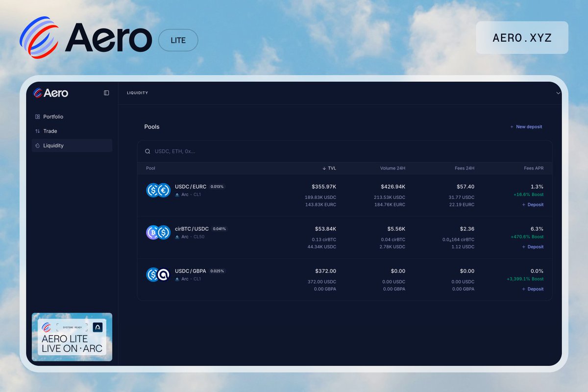Click the large Aero header logo

tap(86, 37)
